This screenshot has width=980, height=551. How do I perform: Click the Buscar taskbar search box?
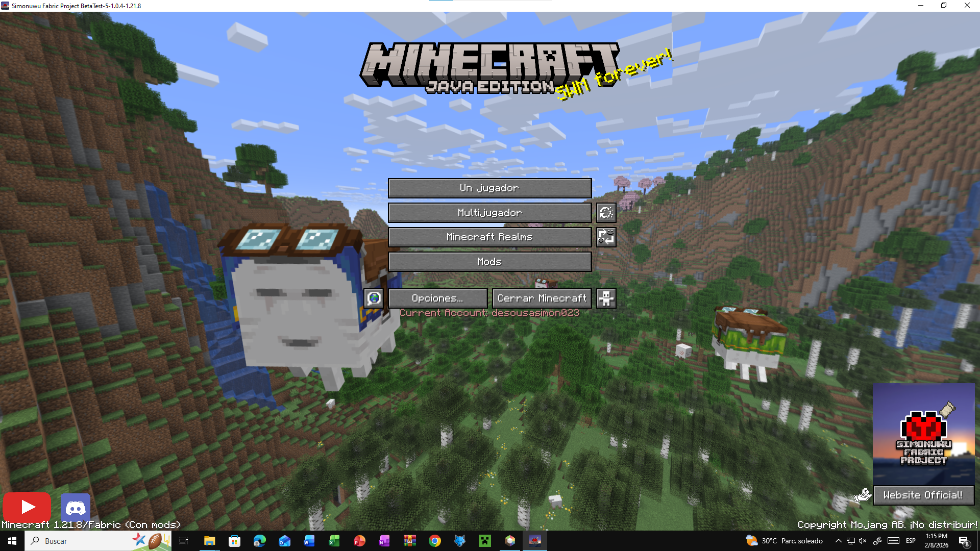pos(98,541)
